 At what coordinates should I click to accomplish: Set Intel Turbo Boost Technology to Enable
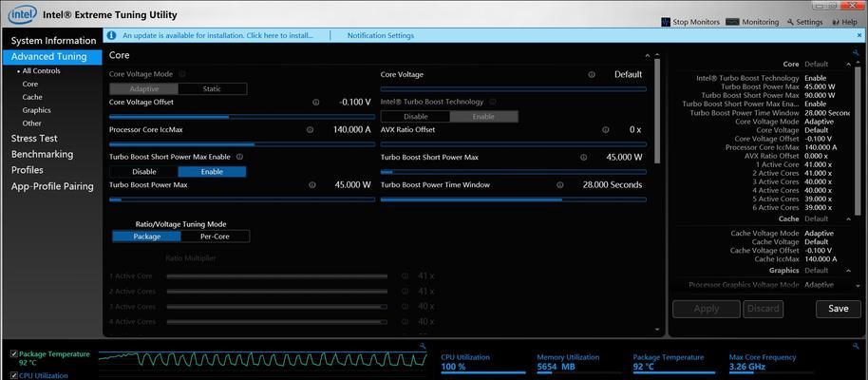pos(483,116)
